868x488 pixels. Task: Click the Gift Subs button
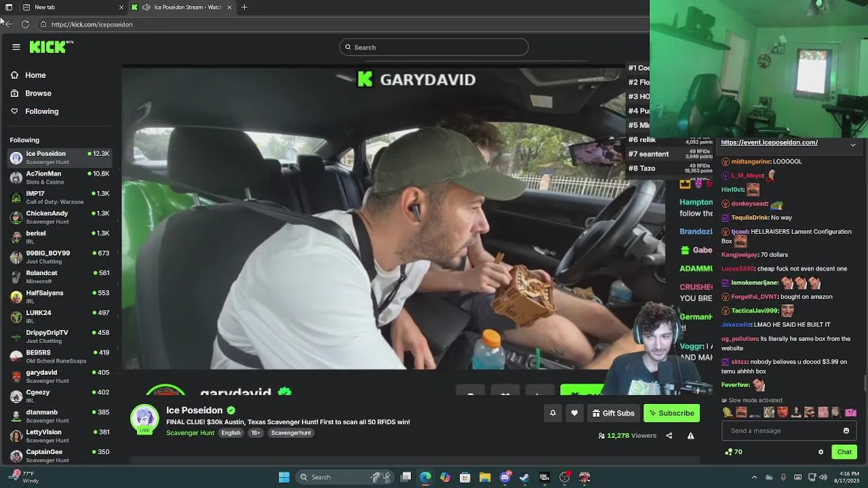[613, 413]
